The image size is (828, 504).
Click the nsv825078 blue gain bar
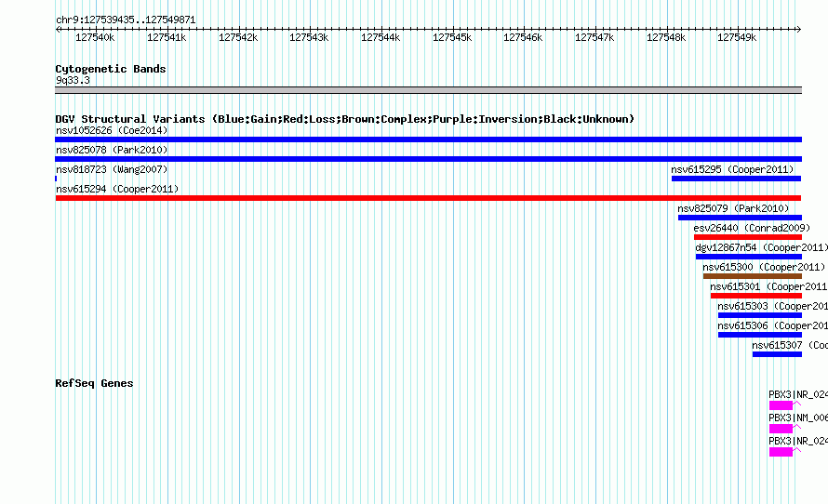(x=428, y=159)
